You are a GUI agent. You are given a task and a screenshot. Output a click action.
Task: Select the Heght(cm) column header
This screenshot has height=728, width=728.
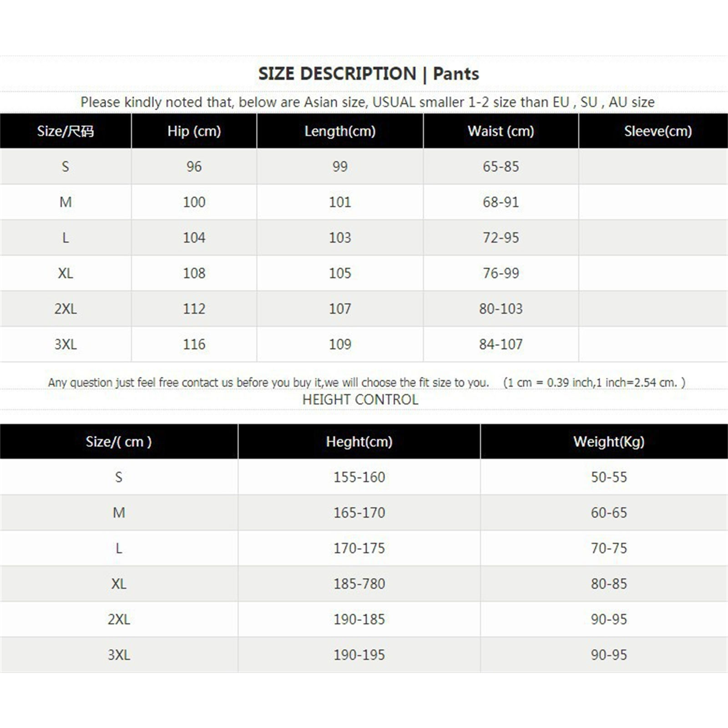(359, 441)
